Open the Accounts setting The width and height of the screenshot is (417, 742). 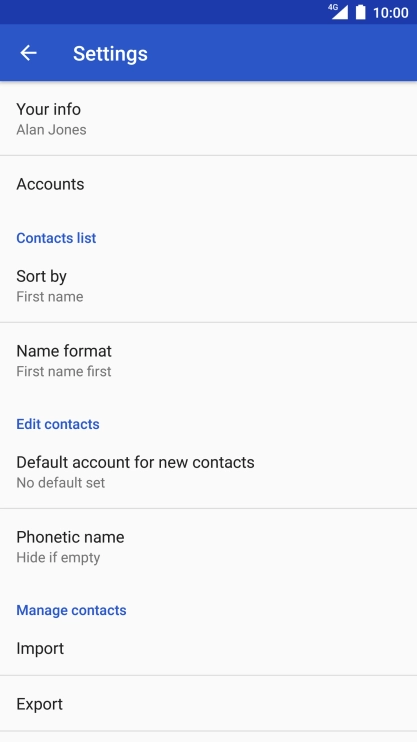[208, 184]
